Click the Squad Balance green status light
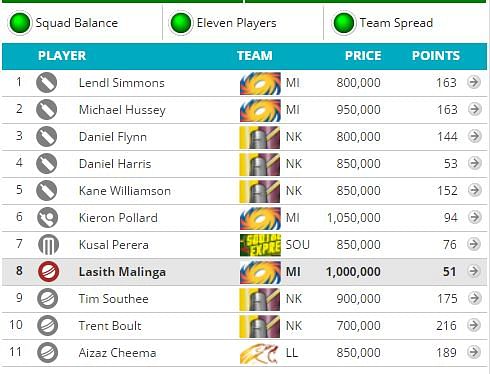 (20, 23)
